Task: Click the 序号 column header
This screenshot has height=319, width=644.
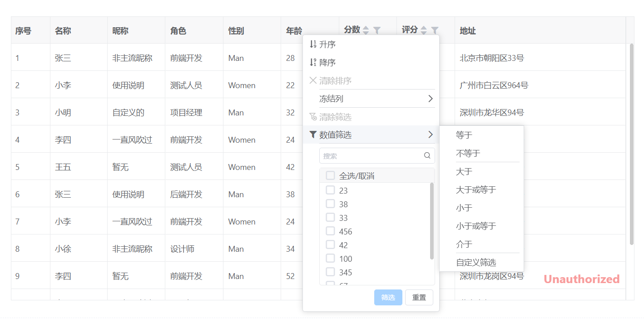Action: pyautogui.click(x=30, y=30)
